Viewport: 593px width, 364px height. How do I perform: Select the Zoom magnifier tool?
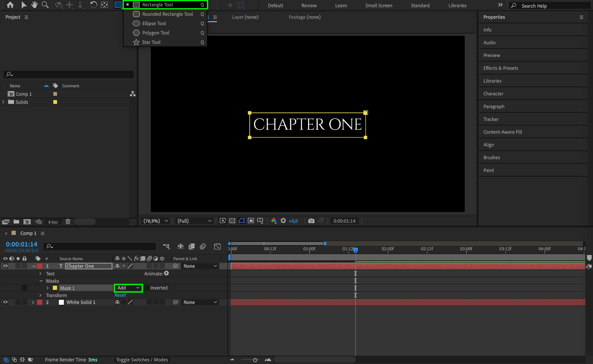point(45,5)
